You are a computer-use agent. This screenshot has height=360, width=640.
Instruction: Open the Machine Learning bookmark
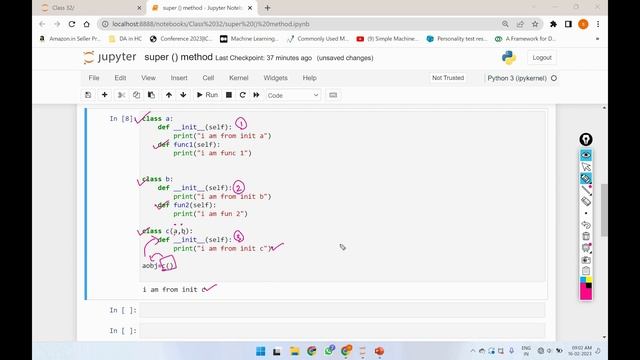pyautogui.click(x=249, y=39)
